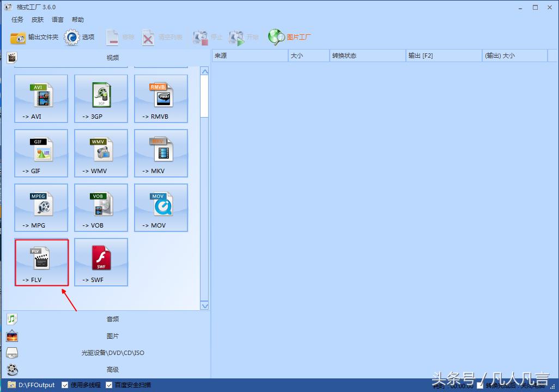The height and width of the screenshot is (392, 559).
Task: Click scroll down arrow in format list
Action: pyautogui.click(x=205, y=306)
